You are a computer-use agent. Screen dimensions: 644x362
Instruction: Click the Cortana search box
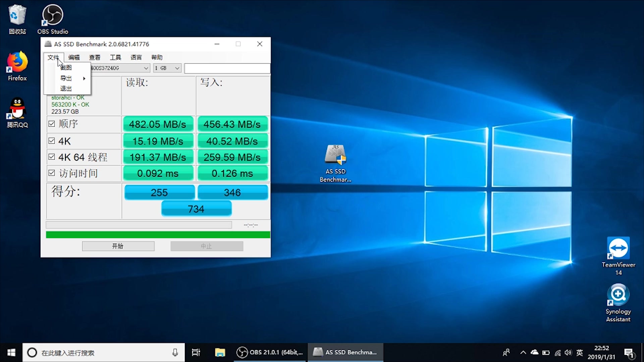104,353
